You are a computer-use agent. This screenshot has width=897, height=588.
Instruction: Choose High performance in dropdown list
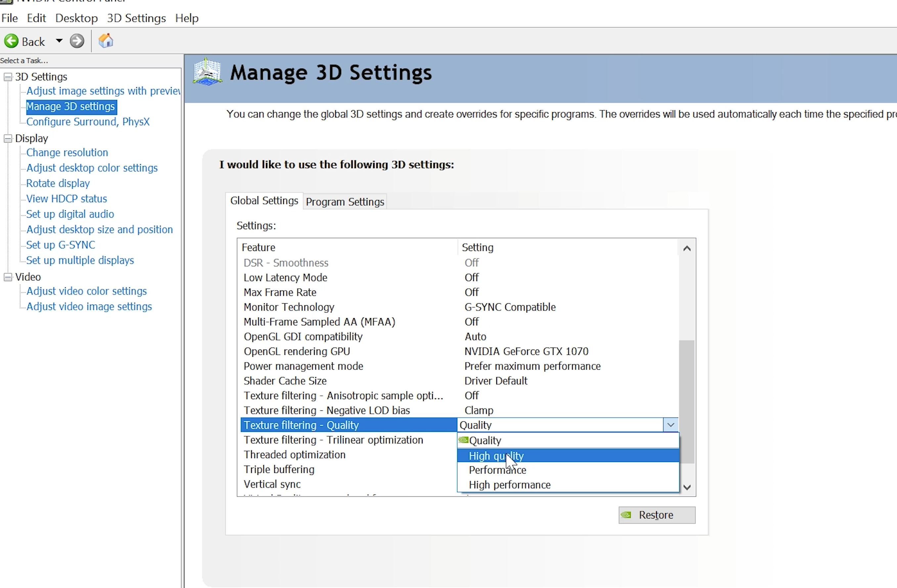pyautogui.click(x=568, y=485)
